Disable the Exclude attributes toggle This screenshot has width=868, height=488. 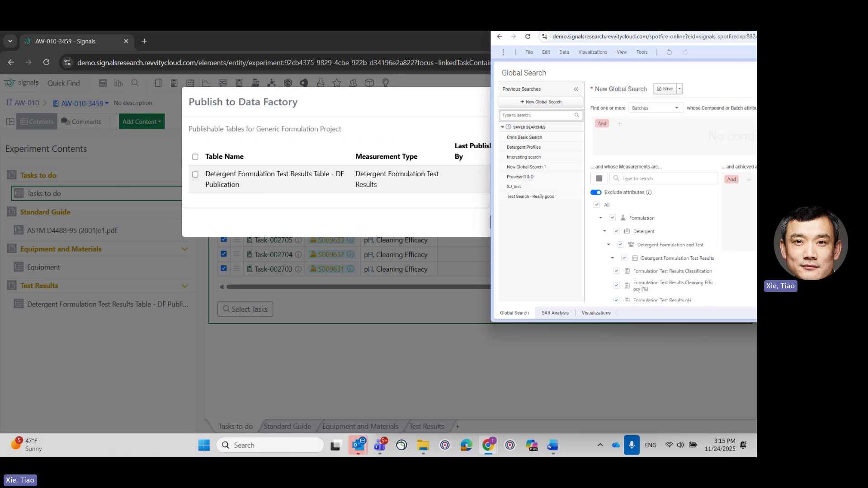coord(596,192)
